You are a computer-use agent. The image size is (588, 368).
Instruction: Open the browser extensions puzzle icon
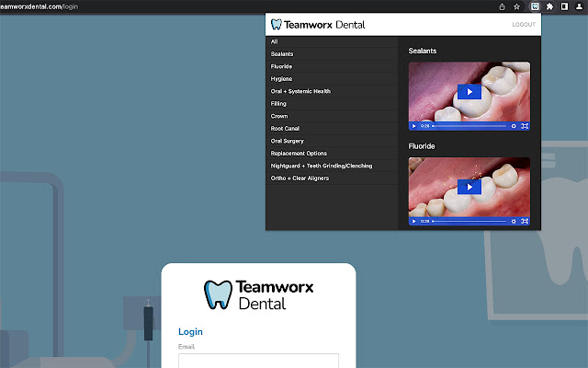[x=549, y=6]
